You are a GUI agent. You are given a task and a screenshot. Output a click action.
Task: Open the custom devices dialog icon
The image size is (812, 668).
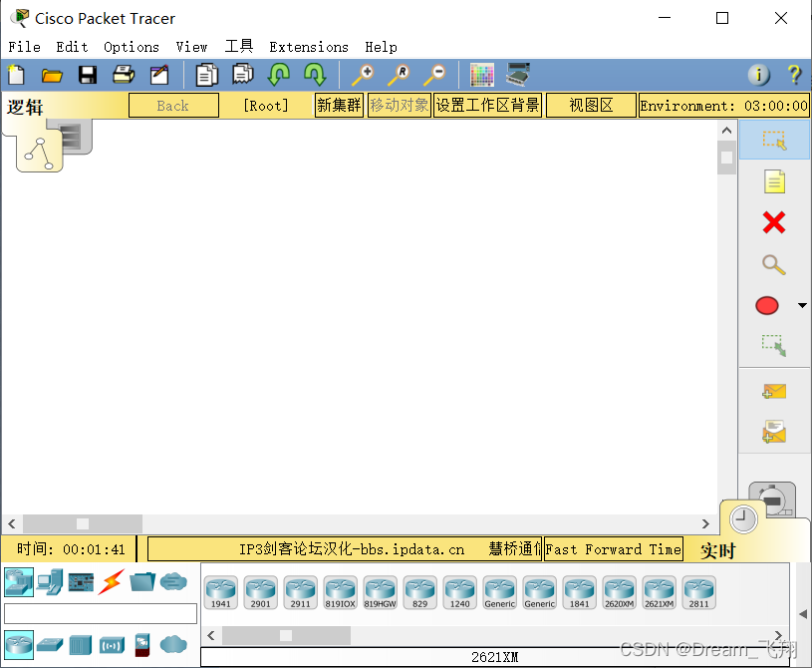point(518,75)
